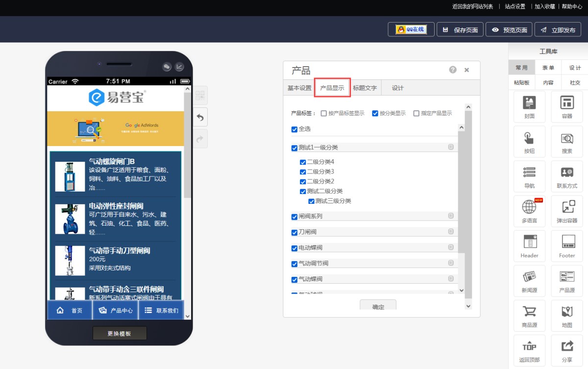This screenshot has width=588, height=369.
Task: Enable 指定产品显示 checkbox
Action: pyautogui.click(x=416, y=113)
